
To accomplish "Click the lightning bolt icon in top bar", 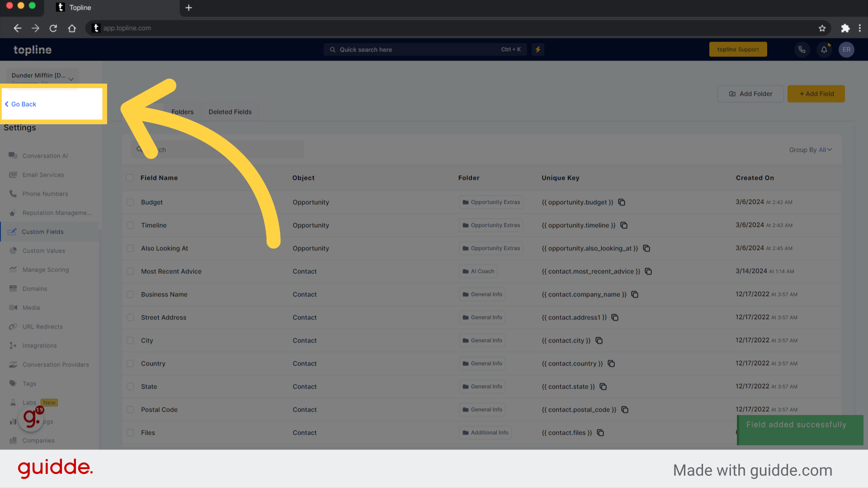I will 538,49.
